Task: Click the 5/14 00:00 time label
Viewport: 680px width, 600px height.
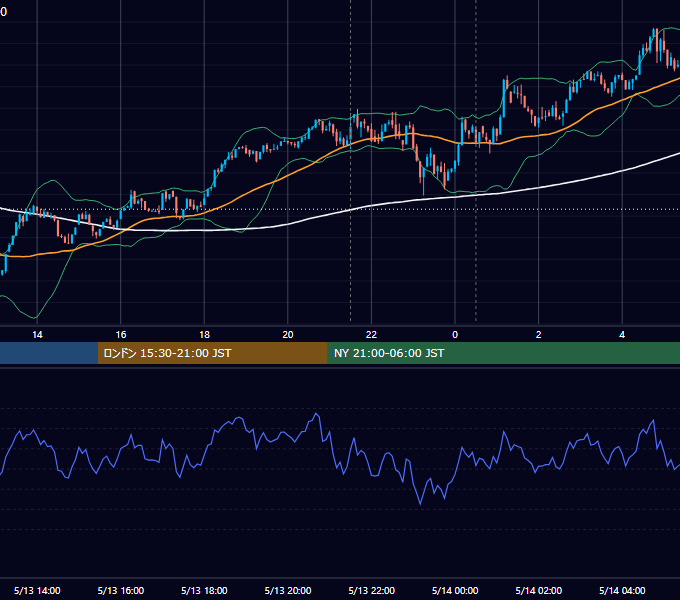Action: coord(455,590)
